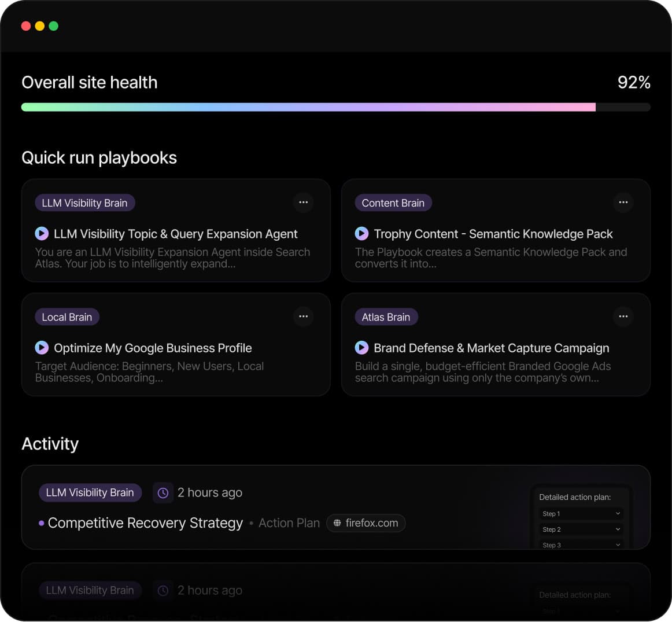Click the LLM Visibility Brain tag in Activity
Viewport: 672px width, 622px height.
90,493
